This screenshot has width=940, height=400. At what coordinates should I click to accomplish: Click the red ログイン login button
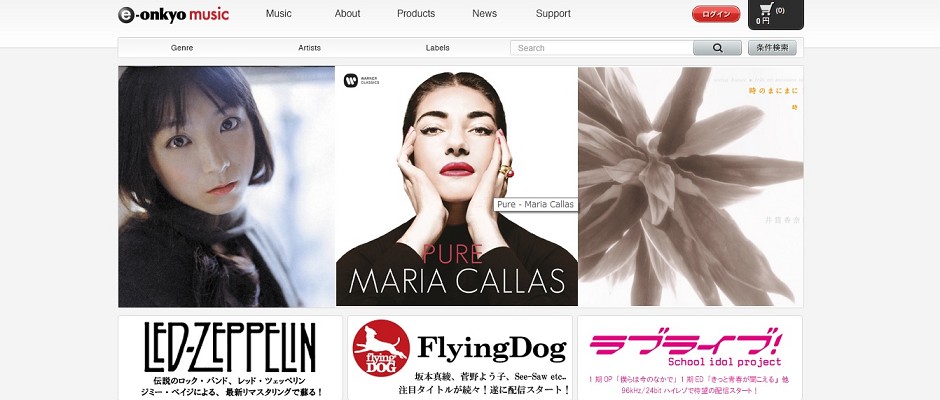[716, 14]
